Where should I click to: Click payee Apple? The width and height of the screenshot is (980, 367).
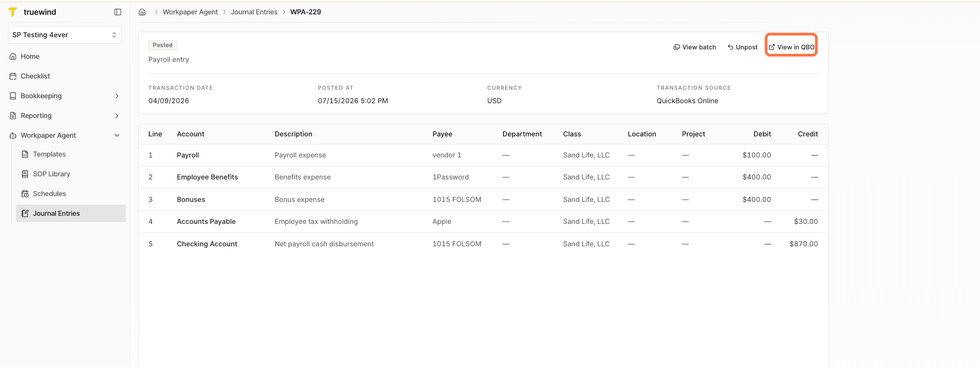click(442, 222)
